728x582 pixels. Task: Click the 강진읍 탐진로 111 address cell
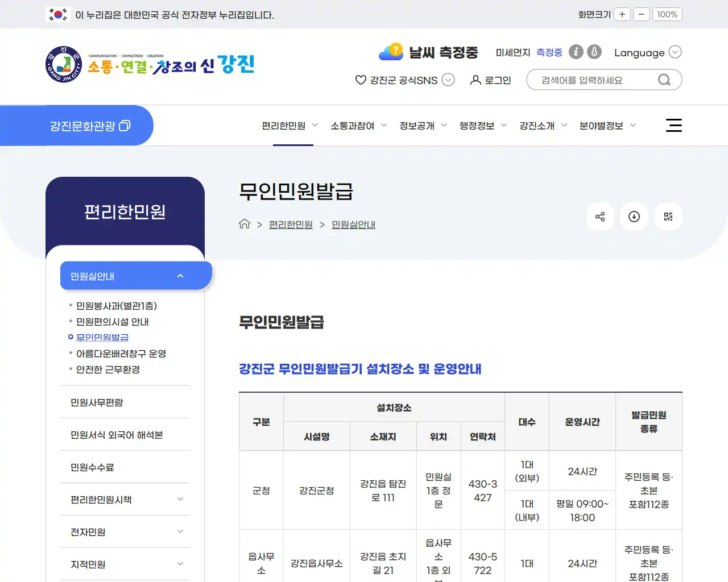coord(383,490)
